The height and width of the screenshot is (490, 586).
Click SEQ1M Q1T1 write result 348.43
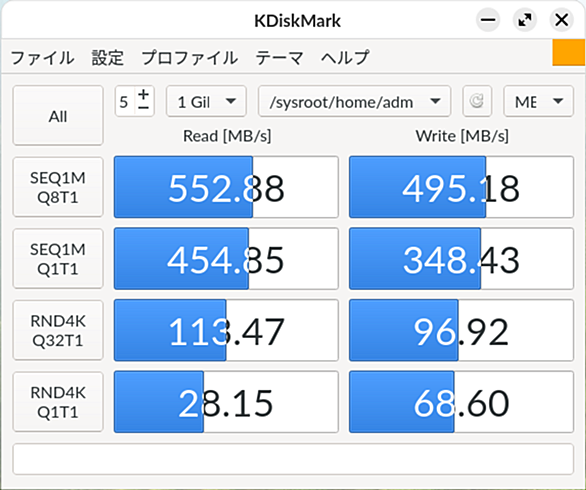[x=461, y=259]
